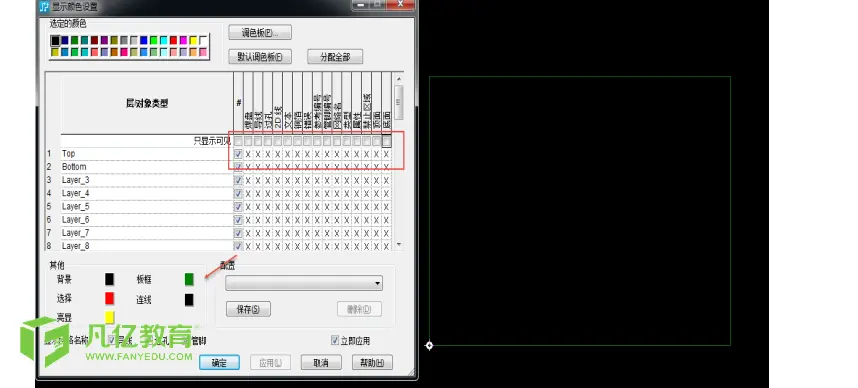The height and width of the screenshot is (388, 858).
Task: Select the Bottom layer row name
Action: pyautogui.click(x=74, y=167)
